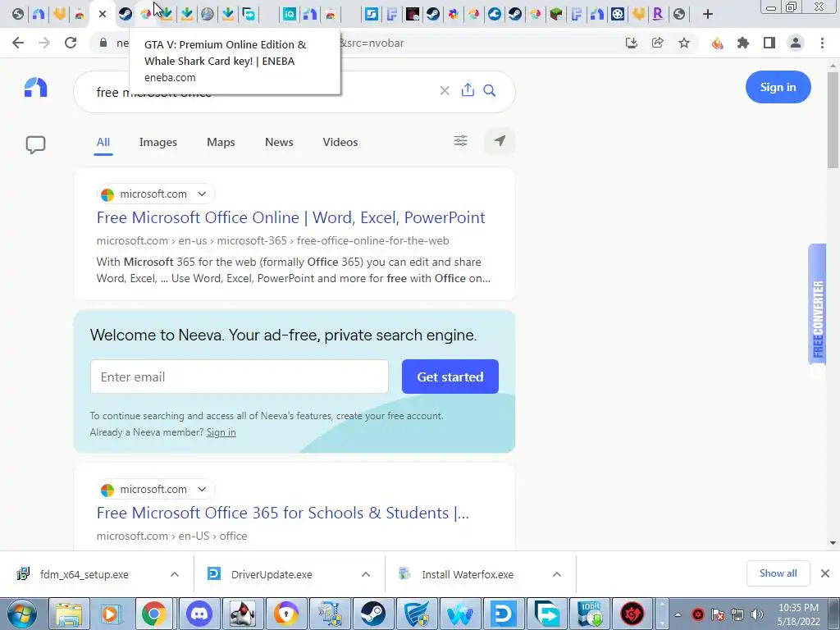Switch to the Videos tab

[x=340, y=142]
